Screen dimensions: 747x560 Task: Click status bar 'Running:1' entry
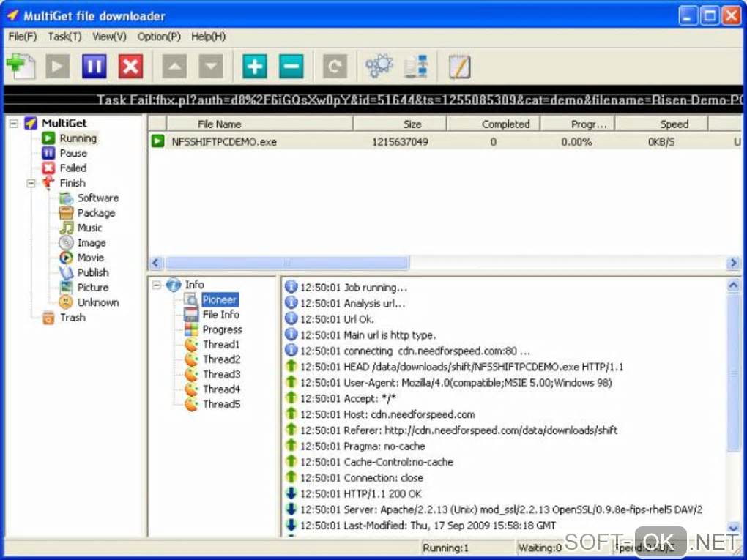446,548
